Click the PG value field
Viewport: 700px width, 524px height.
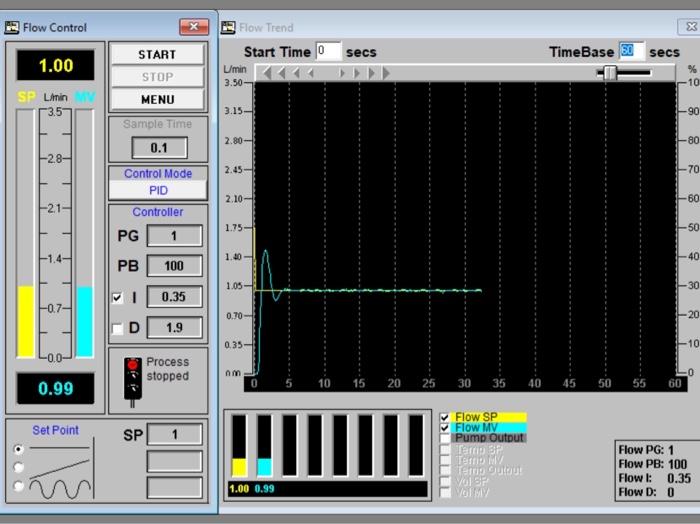[x=175, y=236]
